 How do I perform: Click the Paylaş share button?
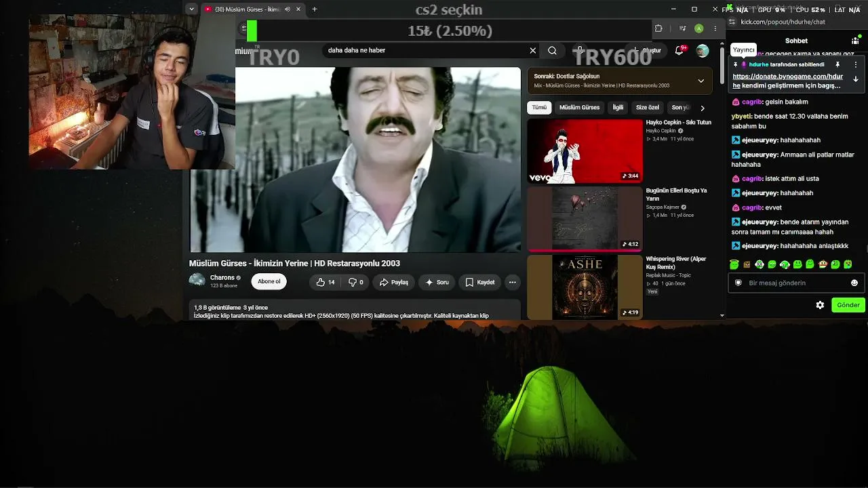coord(394,282)
